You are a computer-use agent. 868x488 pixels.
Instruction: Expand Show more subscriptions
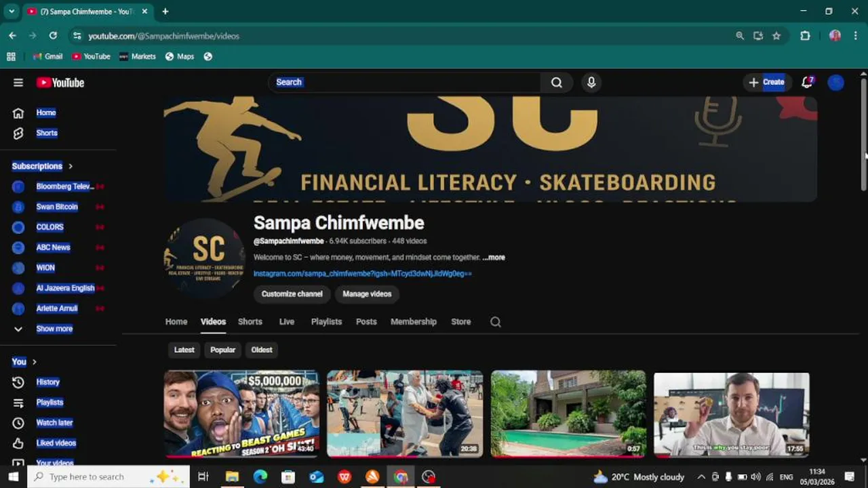(54, 329)
